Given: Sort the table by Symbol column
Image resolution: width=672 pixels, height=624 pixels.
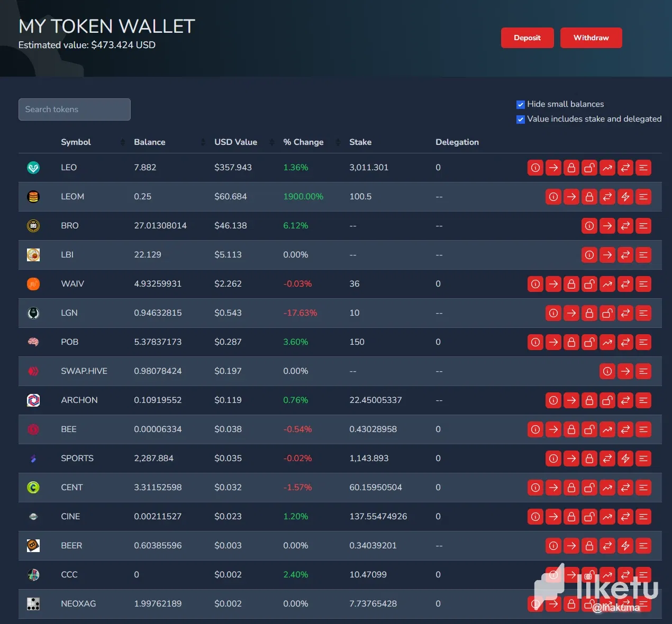Looking at the screenshot, I should coord(76,142).
